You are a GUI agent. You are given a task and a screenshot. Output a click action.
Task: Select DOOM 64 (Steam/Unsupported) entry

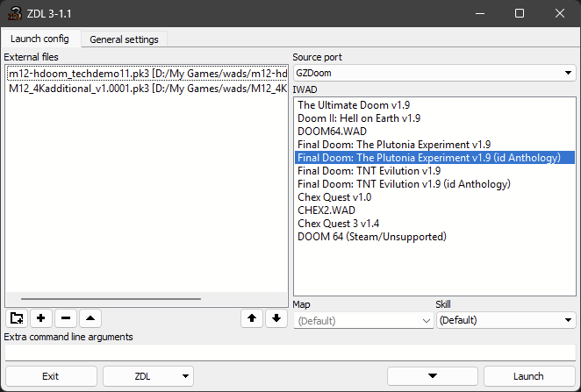click(434, 237)
